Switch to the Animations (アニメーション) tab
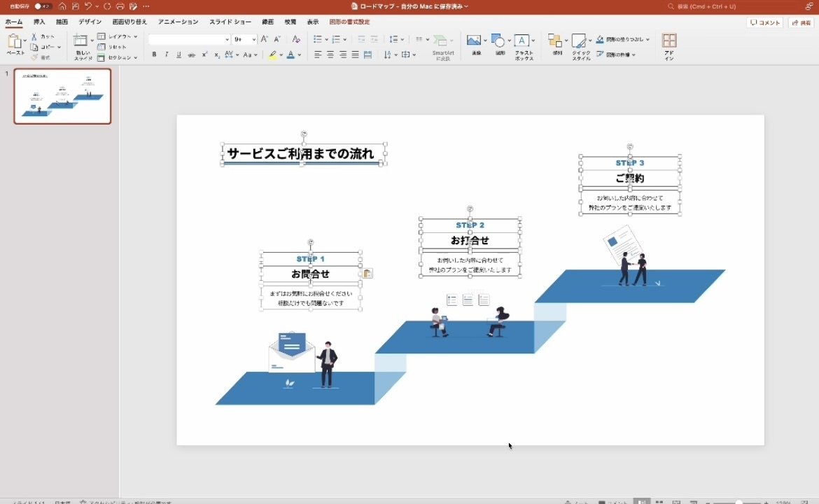819x504 pixels. pos(178,22)
